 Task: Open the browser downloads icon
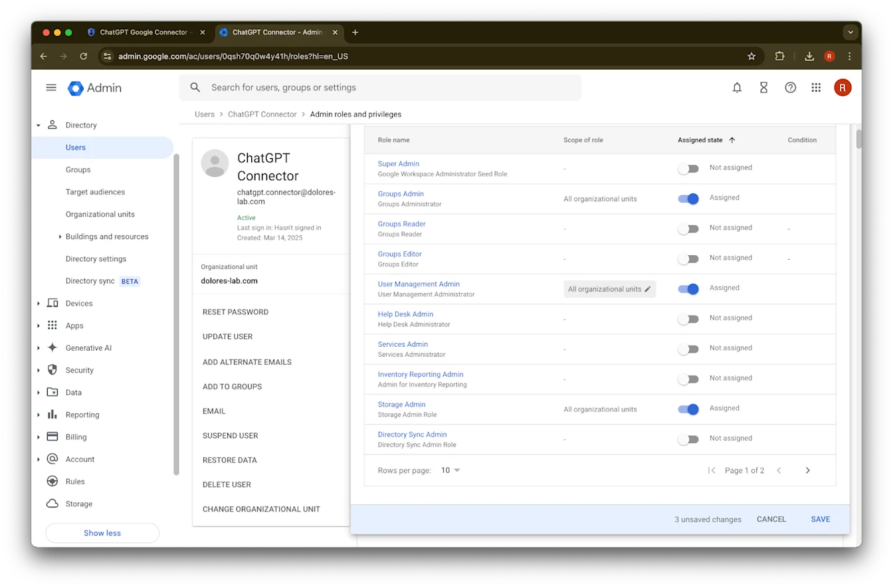point(809,56)
